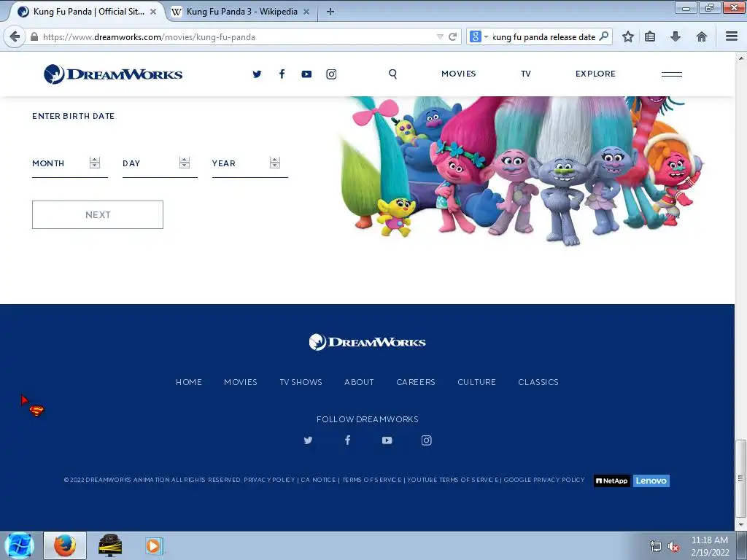Open the YEAR spinner control
This screenshot has height=560, width=747.
click(274, 163)
